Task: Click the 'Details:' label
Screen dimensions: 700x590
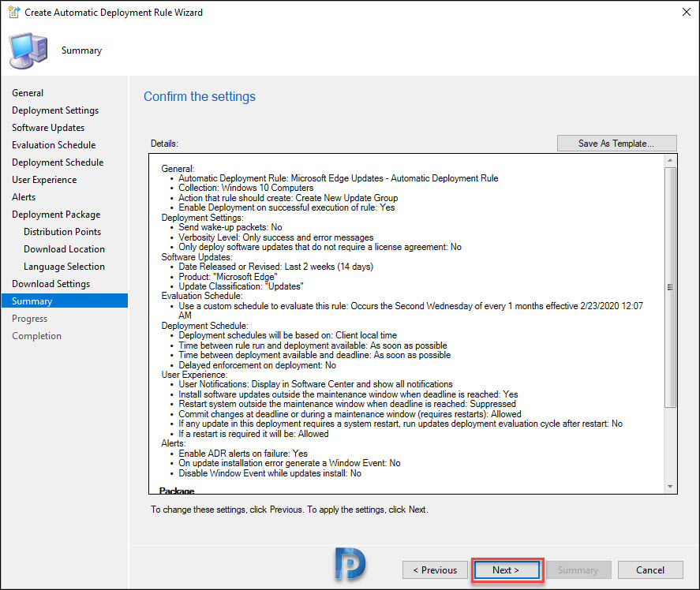Action: pyautogui.click(x=164, y=144)
